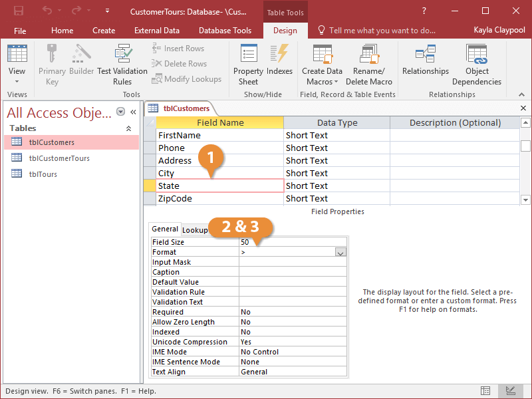Click the Field Size value 50
This screenshot has width=532, height=399.
click(x=293, y=242)
